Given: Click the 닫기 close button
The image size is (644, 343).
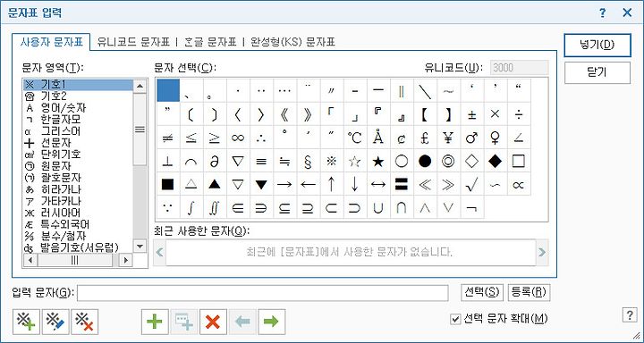Looking at the screenshot, I should pyautogui.click(x=597, y=72).
